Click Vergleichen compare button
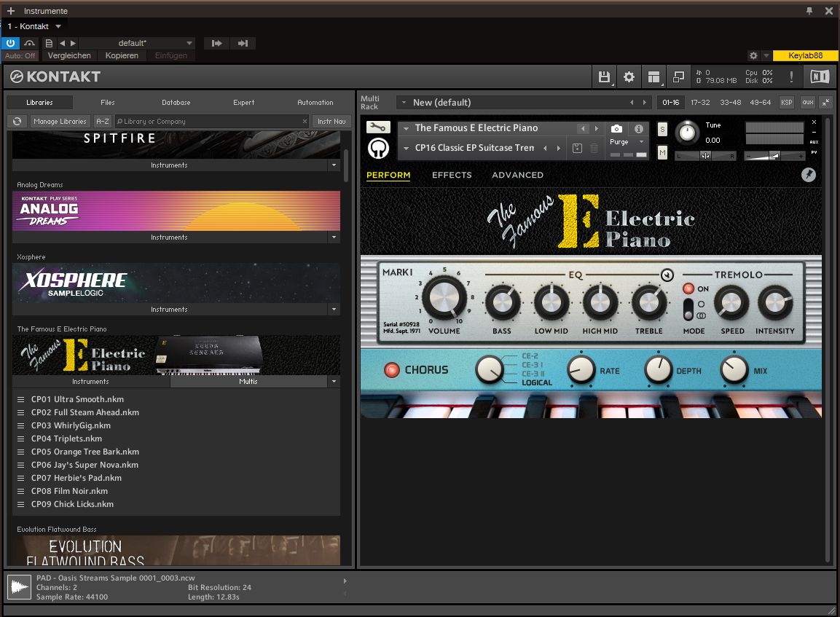840x617 pixels. coord(69,55)
